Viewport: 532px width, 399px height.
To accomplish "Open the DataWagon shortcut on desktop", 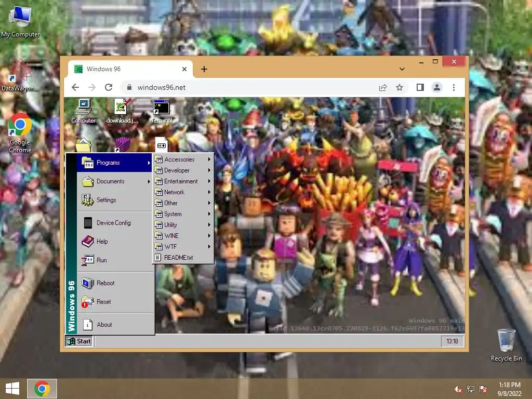I will pyautogui.click(x=20, y=76).
